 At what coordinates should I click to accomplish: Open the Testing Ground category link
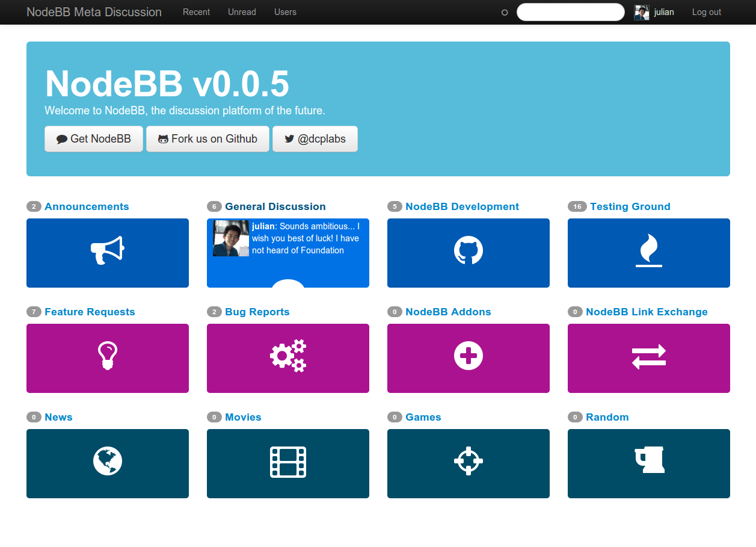(630, 206)
